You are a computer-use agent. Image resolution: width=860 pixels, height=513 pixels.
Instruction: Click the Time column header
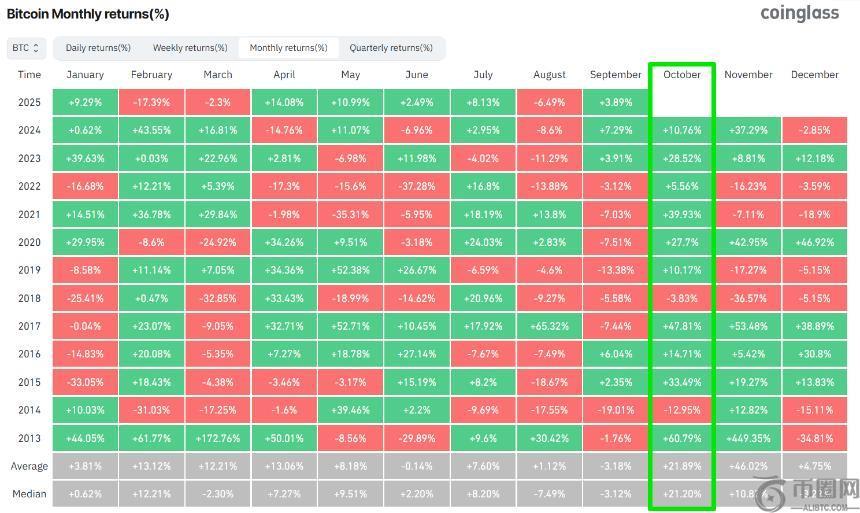point(30,75)
